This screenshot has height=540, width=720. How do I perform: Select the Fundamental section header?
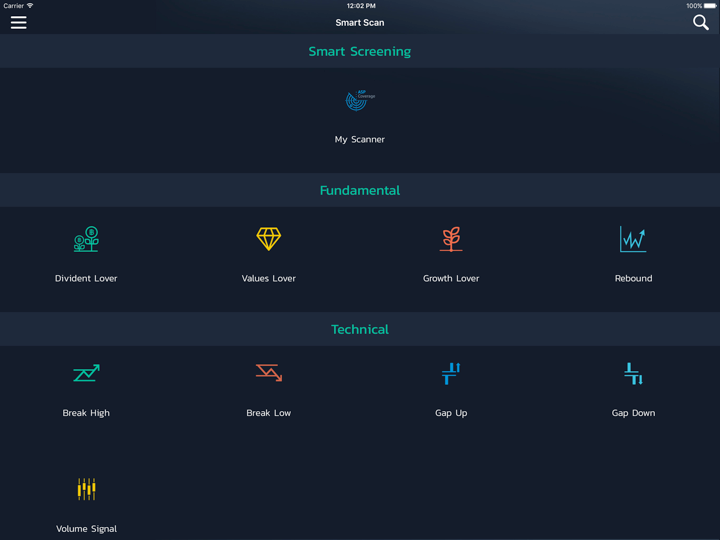coord(359,190)
